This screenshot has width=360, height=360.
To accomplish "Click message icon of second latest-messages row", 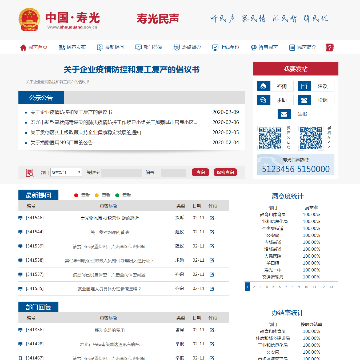I will [20, 232].
